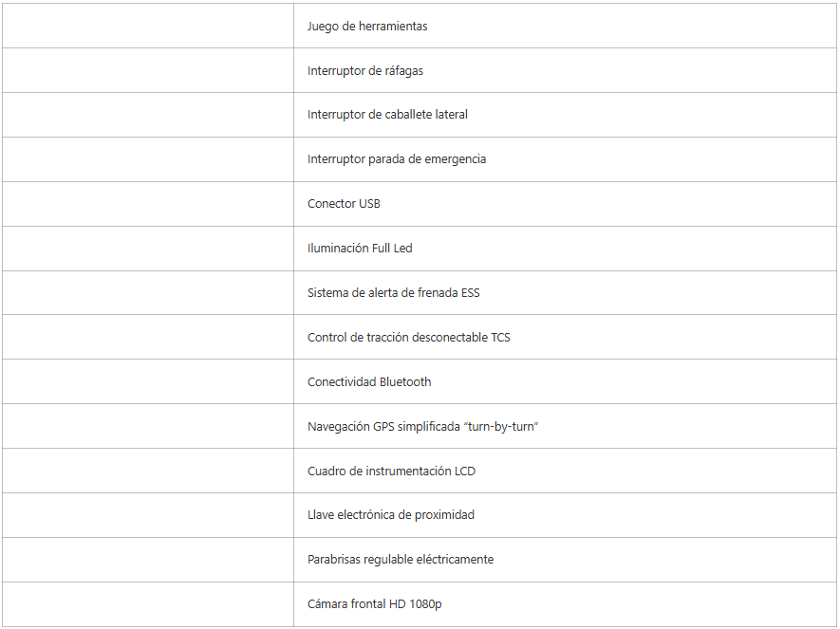Click "Interruptor de caballete lateral" cell
The height and width of the screenshot is (629, 840).
tap(387, 115)
